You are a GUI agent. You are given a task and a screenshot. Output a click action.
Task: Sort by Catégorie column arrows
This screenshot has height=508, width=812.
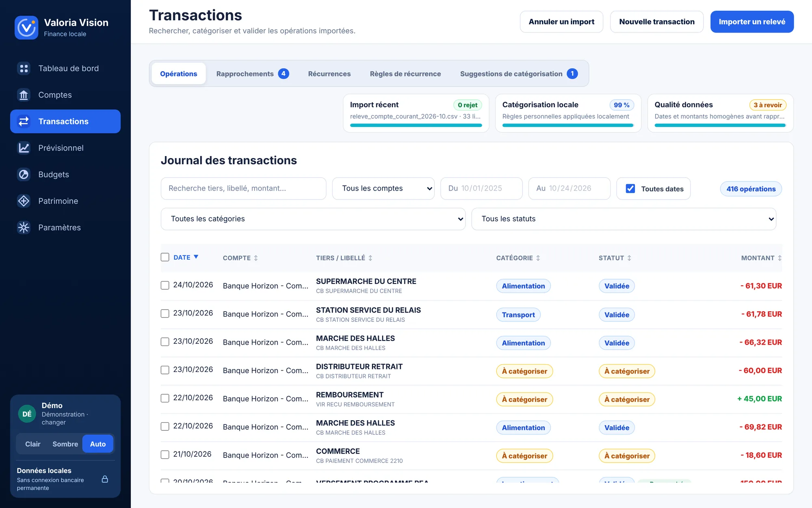point(538,258)
